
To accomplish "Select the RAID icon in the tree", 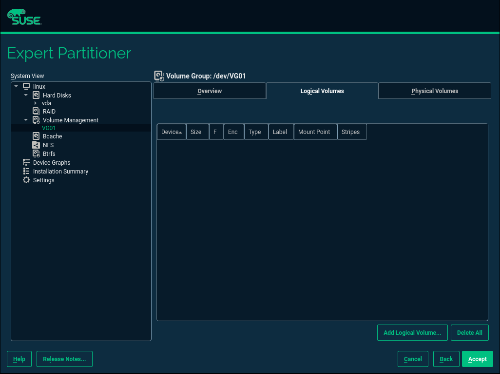I will (36, 111).
